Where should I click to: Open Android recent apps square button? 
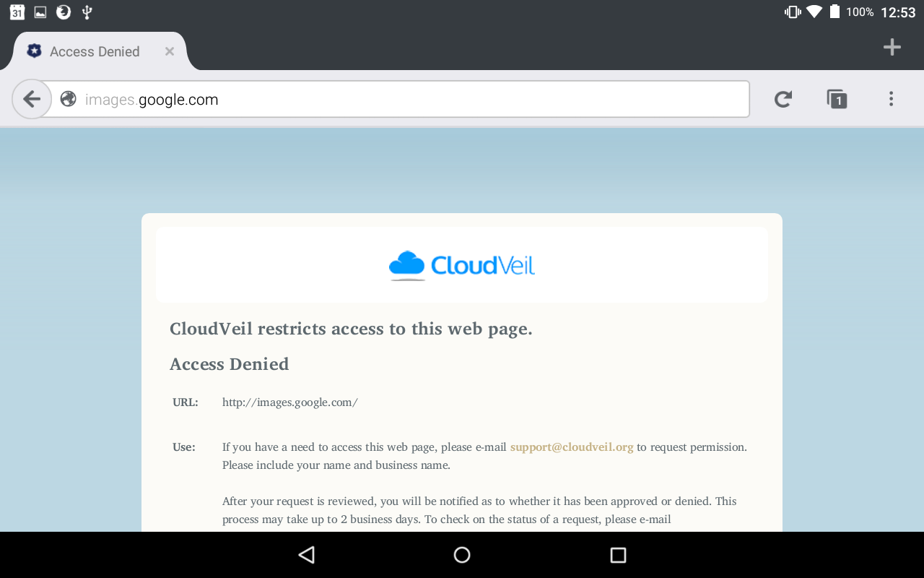coord(618,555)
